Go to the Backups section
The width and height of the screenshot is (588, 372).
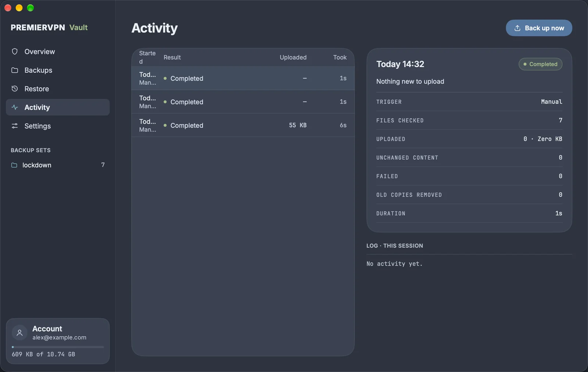click(x=58, y=70)
